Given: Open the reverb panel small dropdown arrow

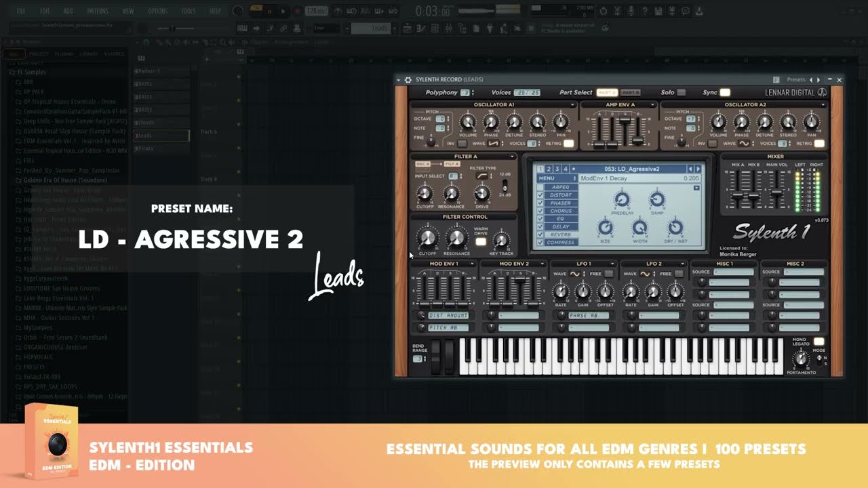Looking at the screenshot, I should click(696, 188).
